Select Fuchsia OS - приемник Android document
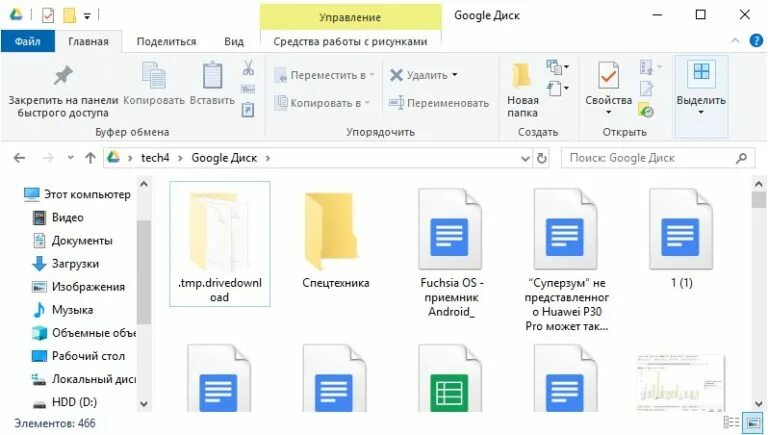The height and width of the screenshot is (435, 768). pos(451,253)
